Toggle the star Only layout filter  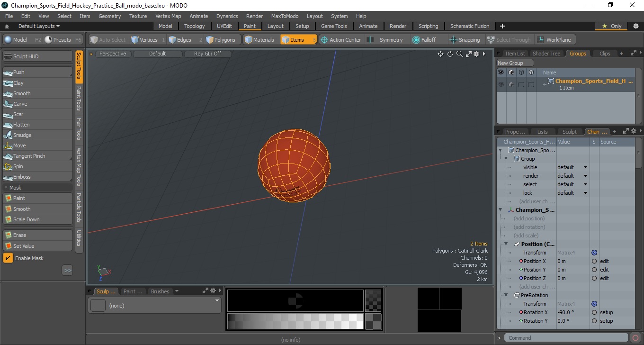(612, 26)
